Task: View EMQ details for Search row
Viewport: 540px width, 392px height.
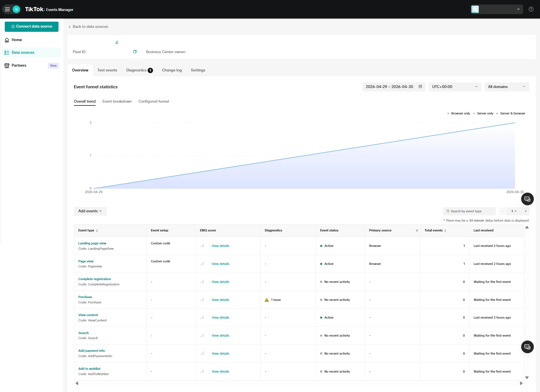Action: tap(220, 336)
